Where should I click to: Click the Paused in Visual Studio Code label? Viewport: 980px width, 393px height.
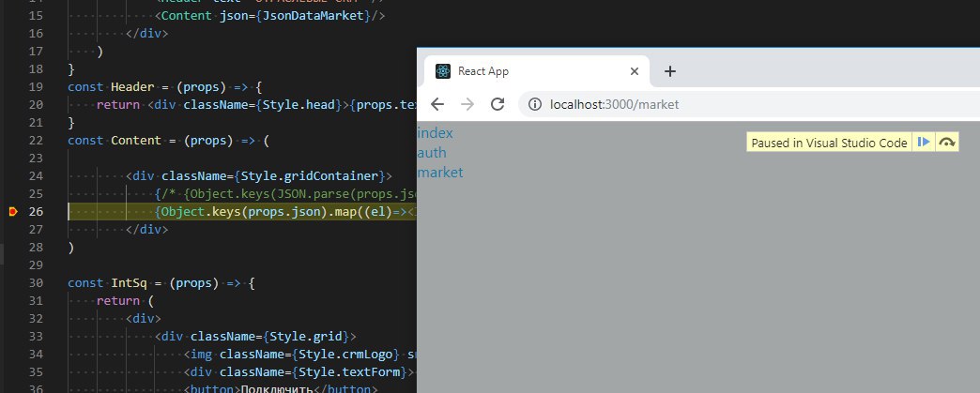coord(829,144)
